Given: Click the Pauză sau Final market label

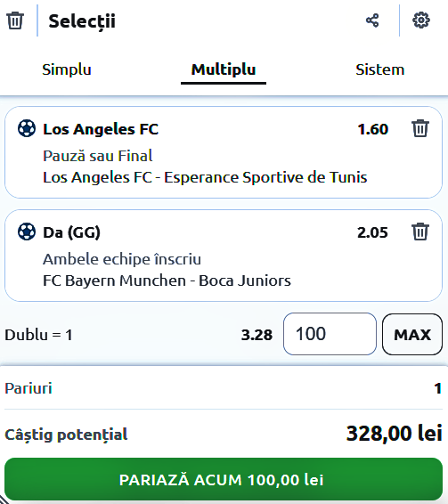Looking at the screenshot, I should click(97, 156).
